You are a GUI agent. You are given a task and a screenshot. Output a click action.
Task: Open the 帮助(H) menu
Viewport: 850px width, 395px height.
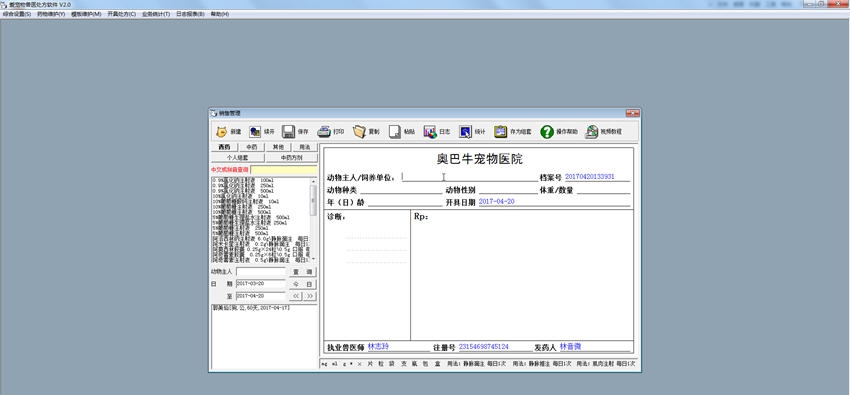[220, 14]
